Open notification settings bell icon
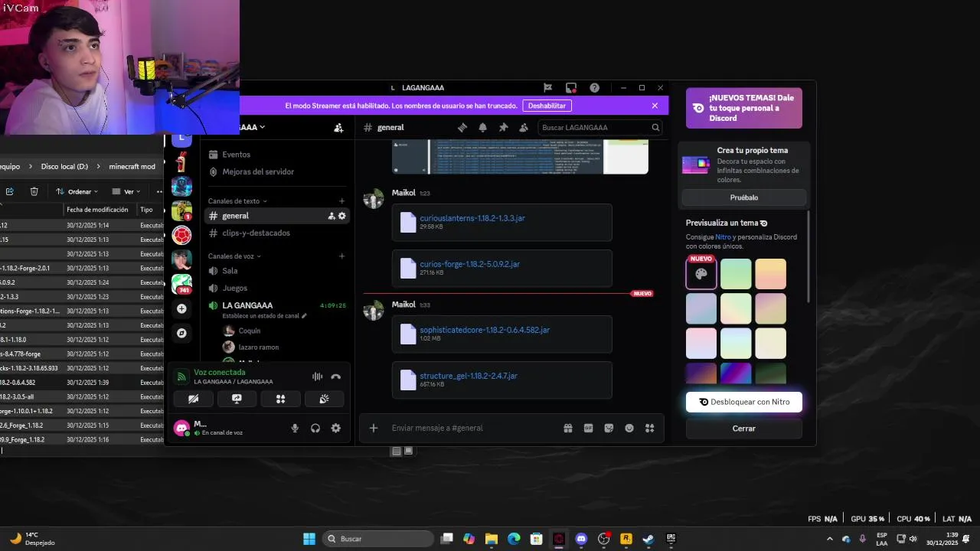Screen dimensions: 980x551 point(482,128)
